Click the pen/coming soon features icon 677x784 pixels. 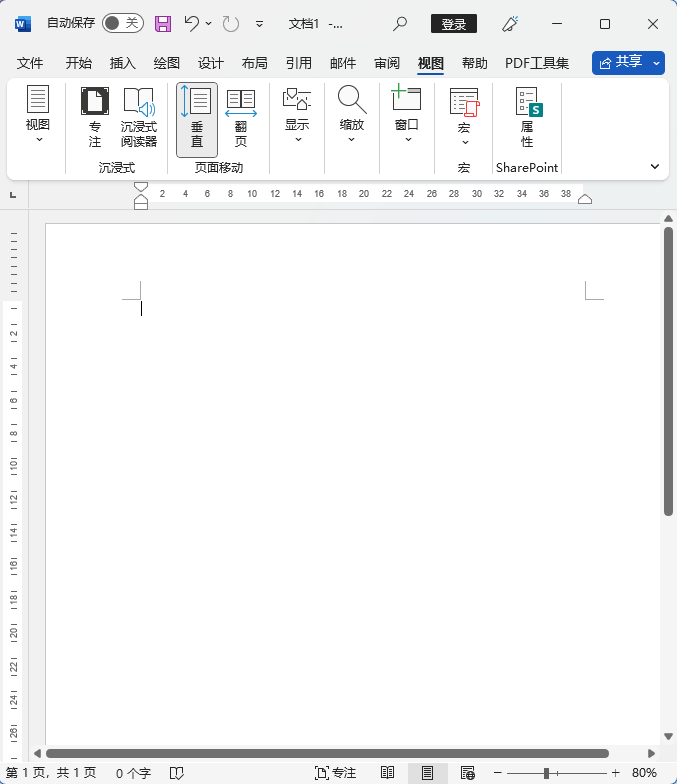[x=510, y=24]
